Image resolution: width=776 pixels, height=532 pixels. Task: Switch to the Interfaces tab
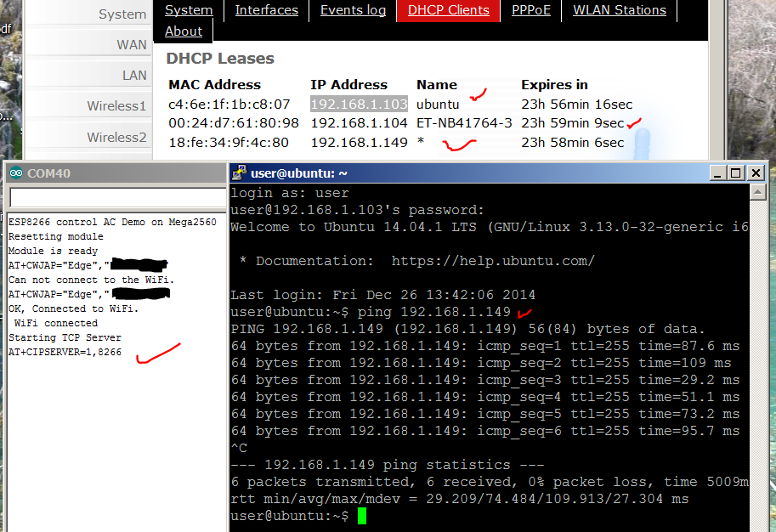click(x=266, y=10)
